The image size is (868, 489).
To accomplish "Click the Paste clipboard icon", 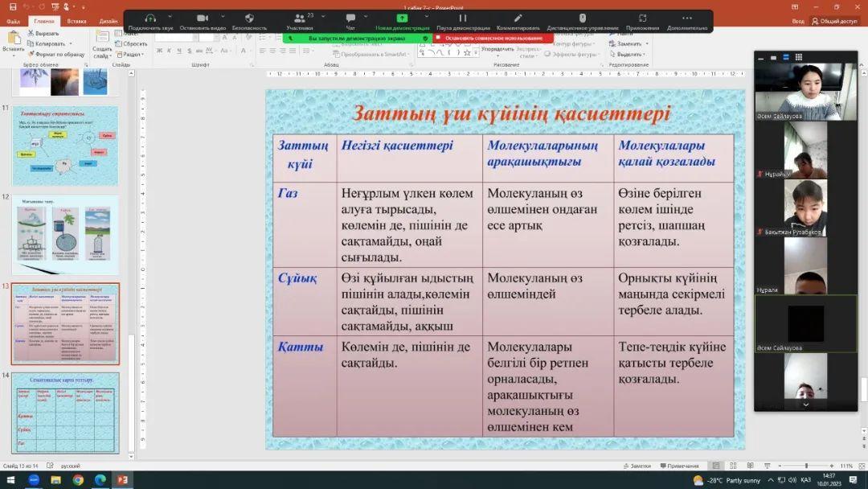I will pos(14,39).
